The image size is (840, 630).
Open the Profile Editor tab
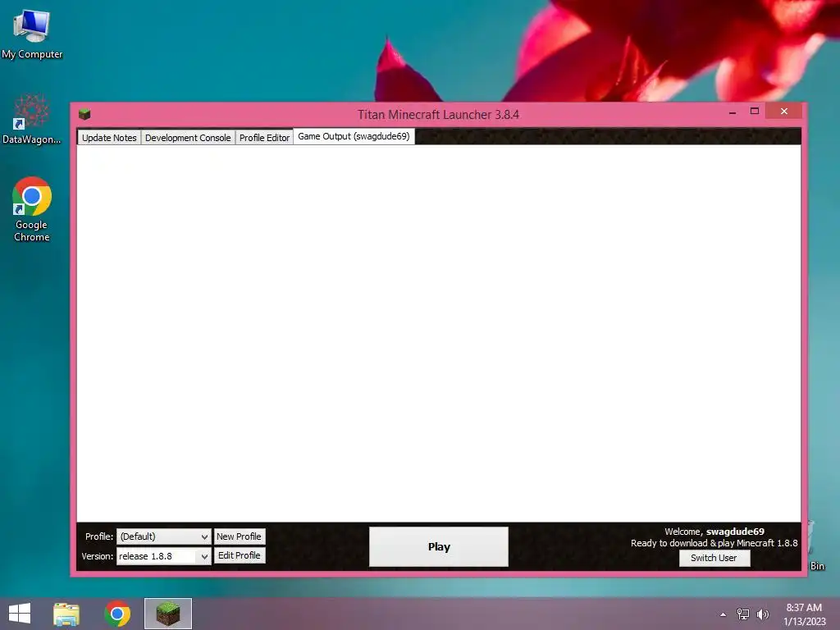[x=264, y=138]
